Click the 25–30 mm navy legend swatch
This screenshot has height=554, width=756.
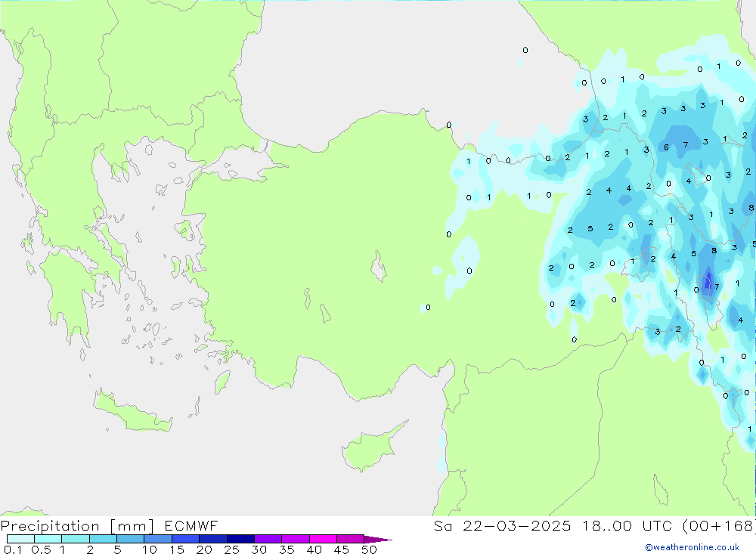[x=240, y=539]
